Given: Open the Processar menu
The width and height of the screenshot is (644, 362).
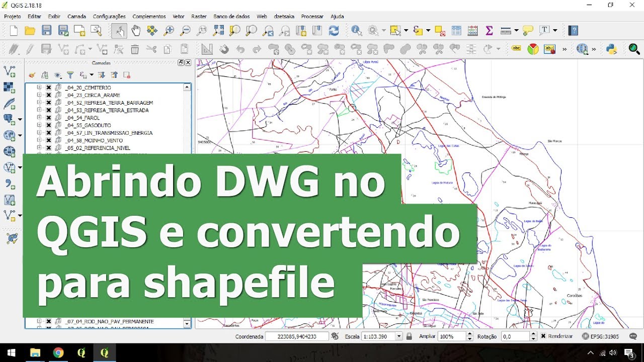Looking at the screenshot, I should coord(312,17).
